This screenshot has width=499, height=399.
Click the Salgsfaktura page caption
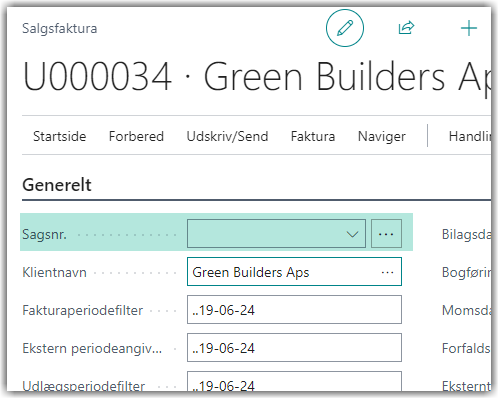coord(60,28)
